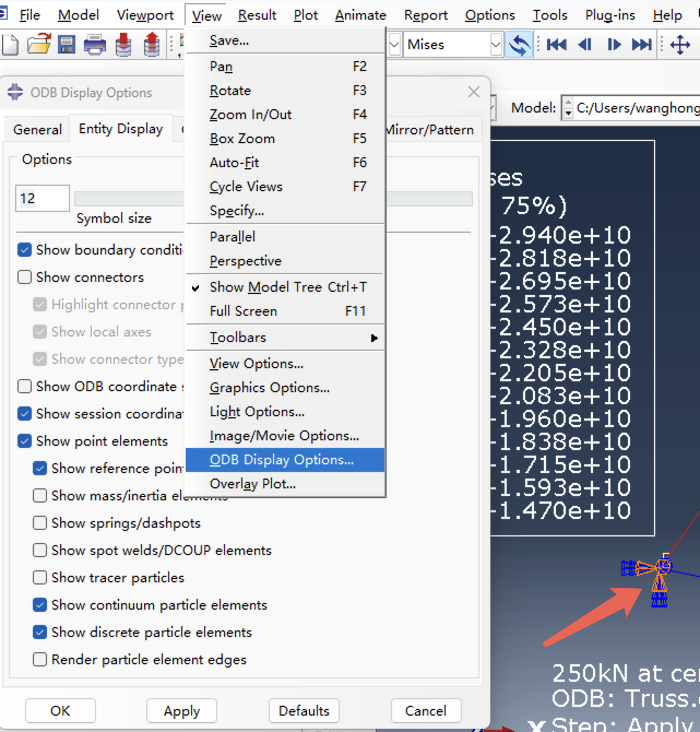700x732 pixels.
Task: Skip to the last frame
Action: point(642,44)
